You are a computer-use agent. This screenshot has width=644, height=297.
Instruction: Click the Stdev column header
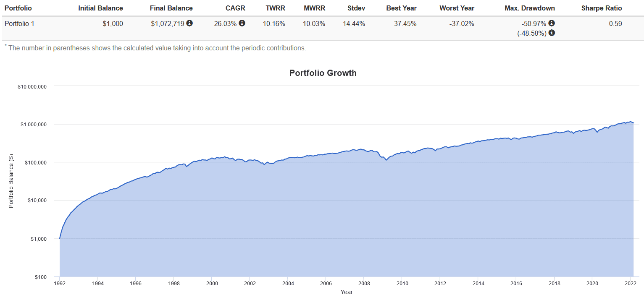(x=356, y=8)
